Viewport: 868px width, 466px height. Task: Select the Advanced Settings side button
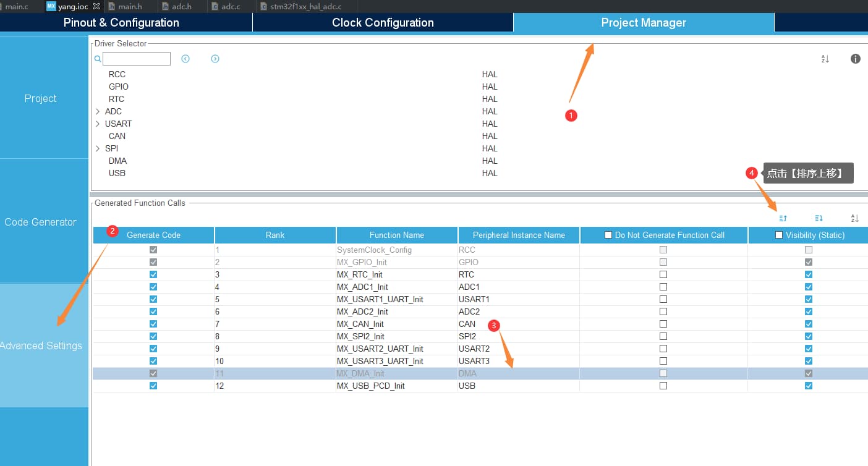pyautogui.click(x=41, y=345)
